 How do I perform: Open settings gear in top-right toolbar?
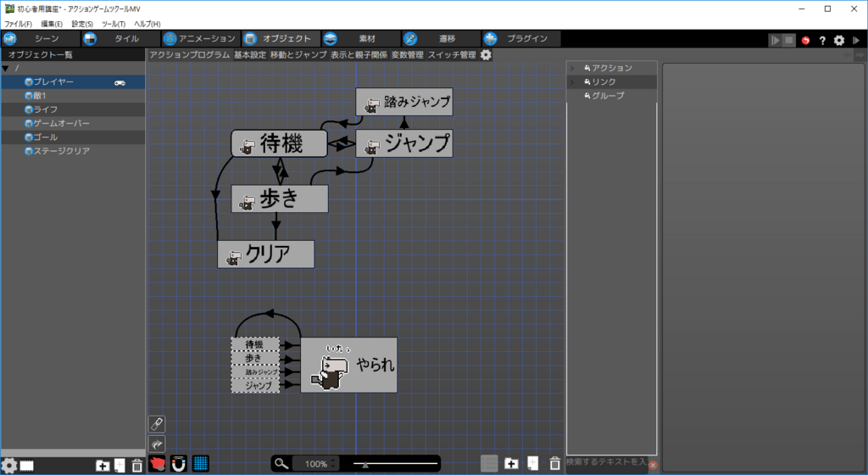839,41
